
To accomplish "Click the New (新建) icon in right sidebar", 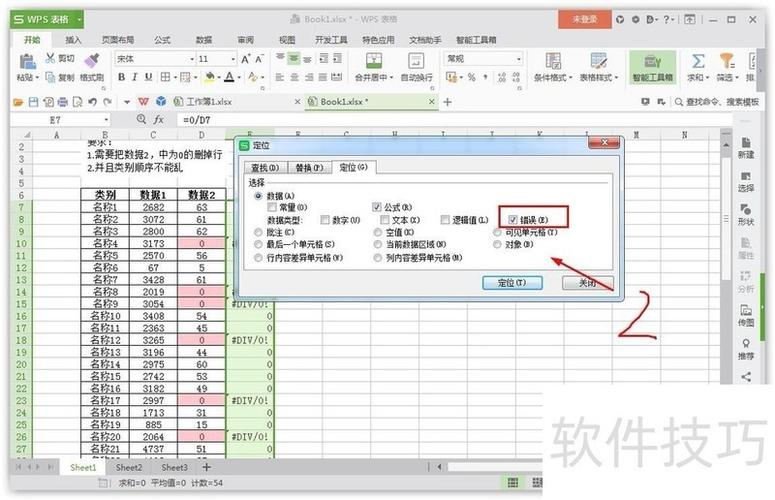I will point(746,143).
